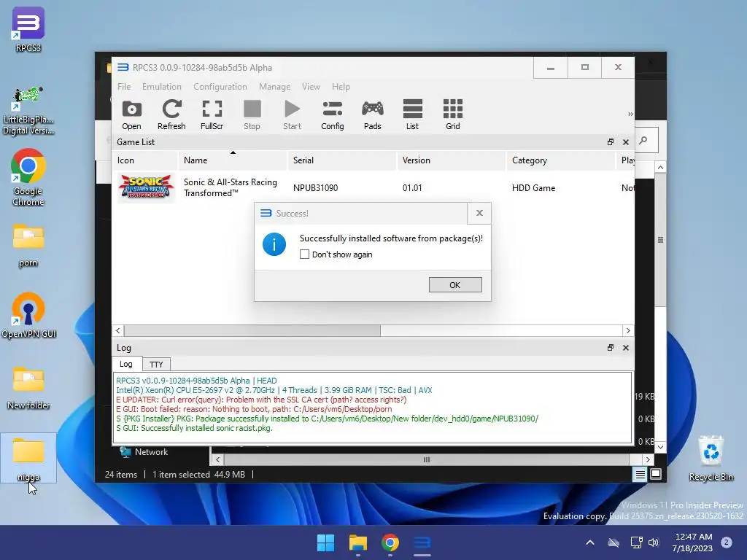Click File Explorer in the taskbar
Image resolution: width=747 pixels, height=560 pixels.
tap(357, 542)
